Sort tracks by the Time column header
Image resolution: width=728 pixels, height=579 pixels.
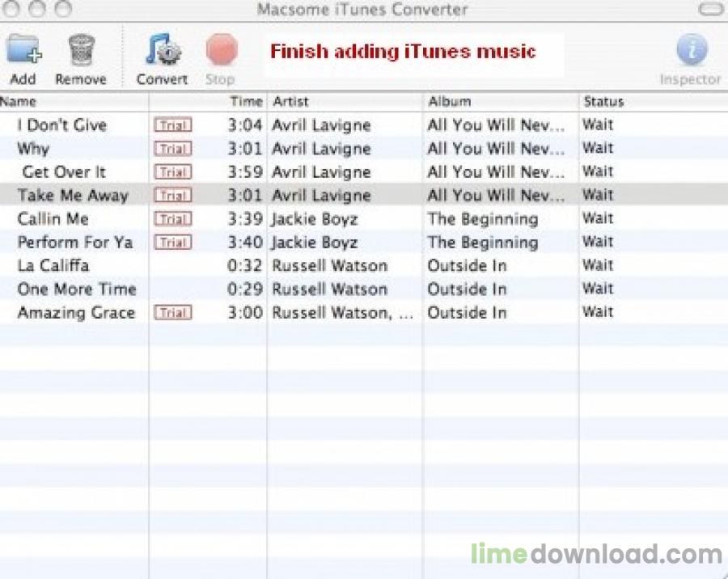click(243, 101)
